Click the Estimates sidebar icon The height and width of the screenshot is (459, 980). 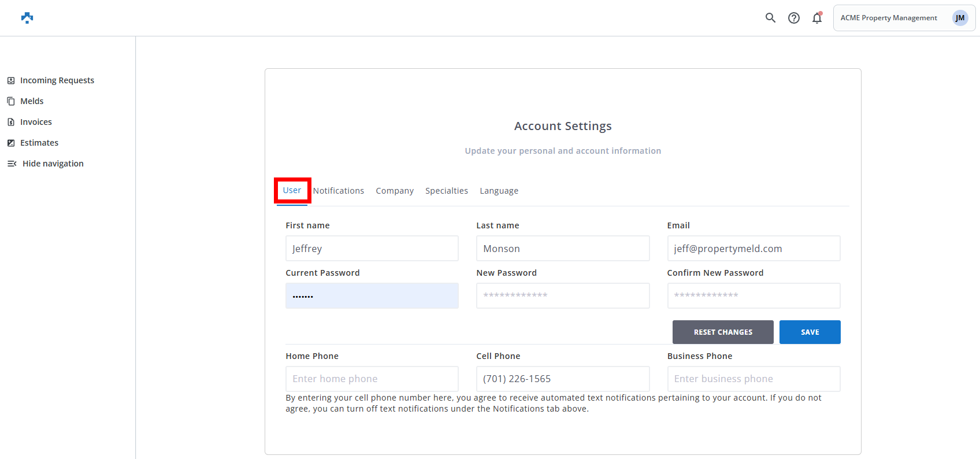click(x=11, y=143)
